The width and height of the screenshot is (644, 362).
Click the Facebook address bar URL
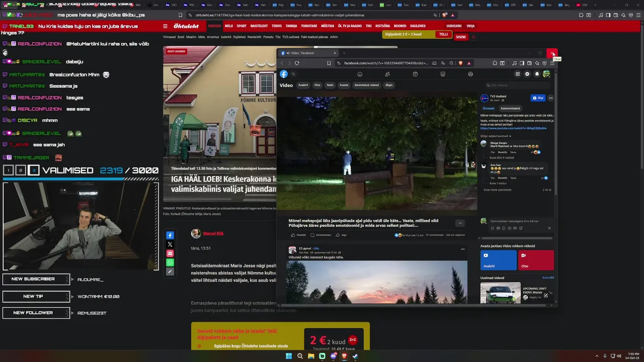[x=386, y=63]
